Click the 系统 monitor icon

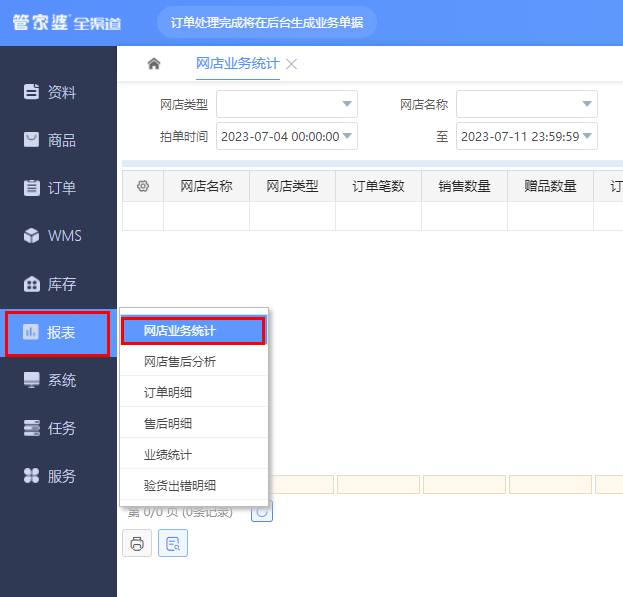pyautogui.click(x=31, y=380)
